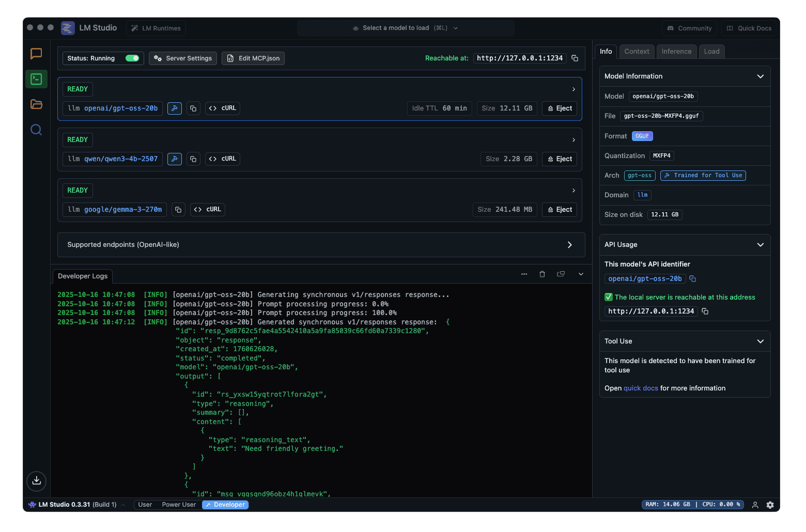Open LM Runtimes
The width and height of the screenshot is (806, 532).
click(156, 28)
